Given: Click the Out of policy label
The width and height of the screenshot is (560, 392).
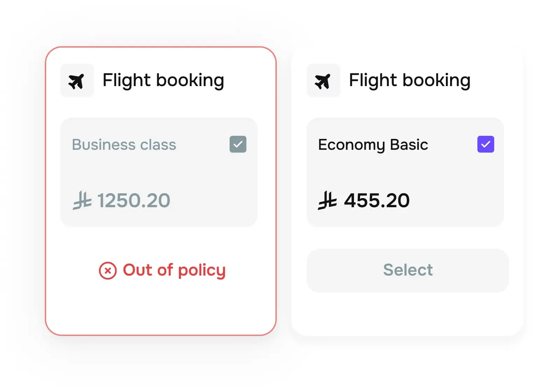Looking at the screenshot, I should point(174,270).
